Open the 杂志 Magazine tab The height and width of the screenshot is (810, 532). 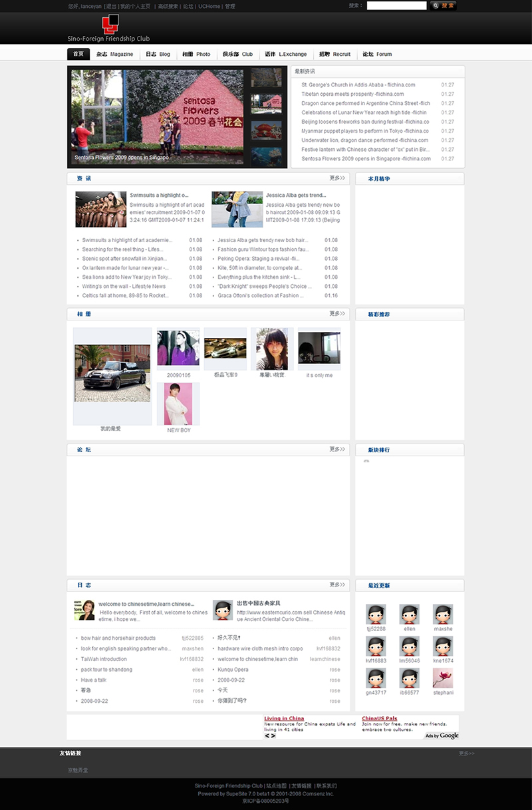coord(114,54)
